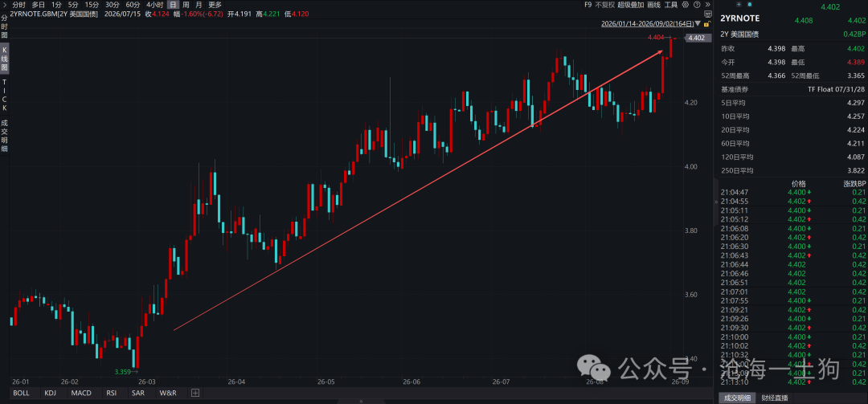Open the 画线 drawing tools
Viewport: 868px width, 404px height.
click(x=653, y=5)
